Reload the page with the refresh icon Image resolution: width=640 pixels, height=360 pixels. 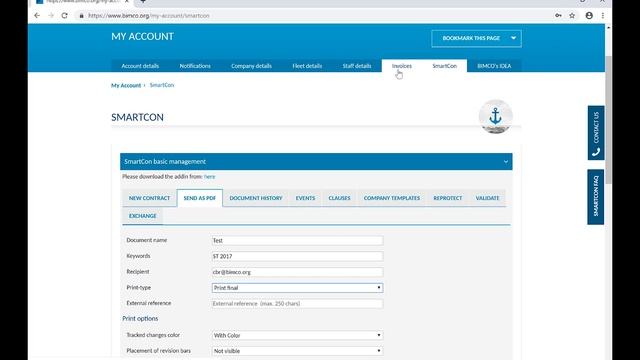coord(64,16)
